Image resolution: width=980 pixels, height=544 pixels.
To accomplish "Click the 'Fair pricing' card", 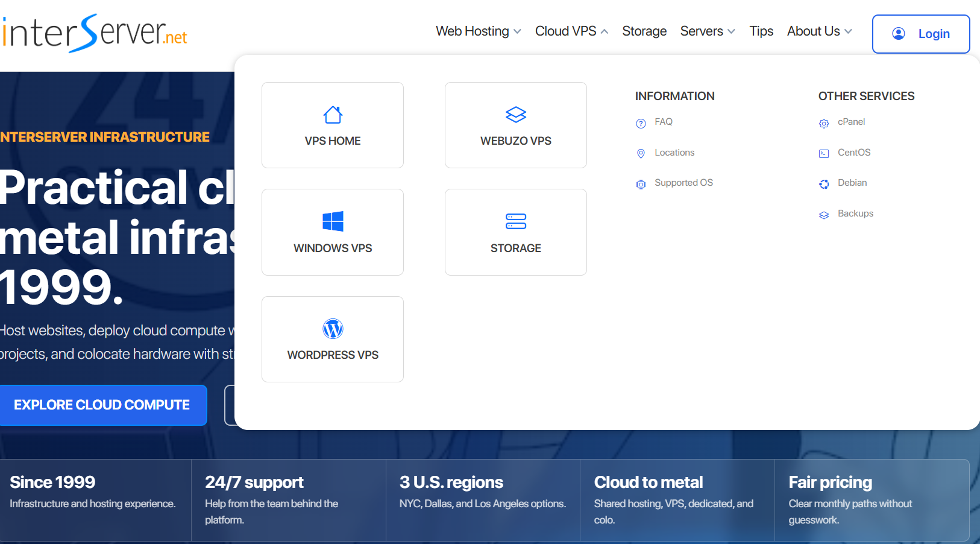I will click(x=872, y=500).
